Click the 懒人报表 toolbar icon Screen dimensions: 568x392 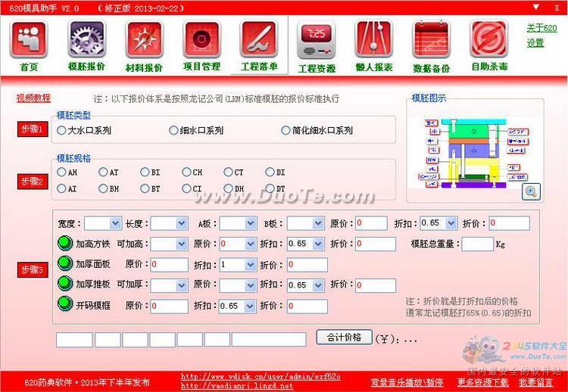pos(374,41)
